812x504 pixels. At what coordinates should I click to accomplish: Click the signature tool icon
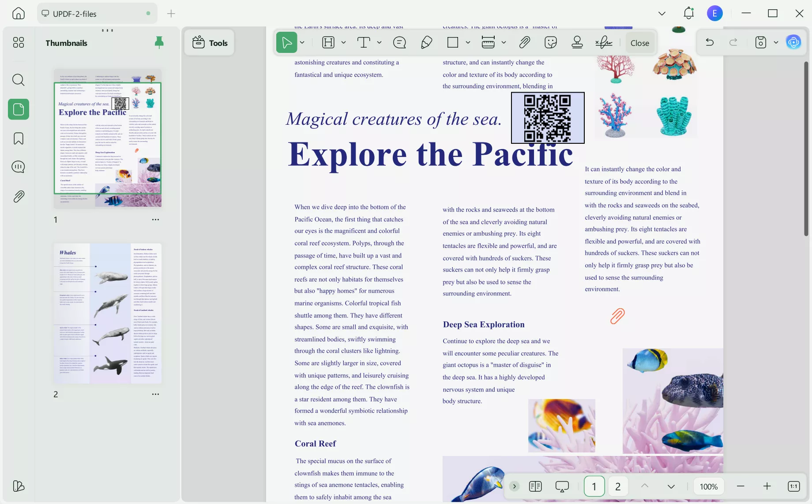coord(604,43)
